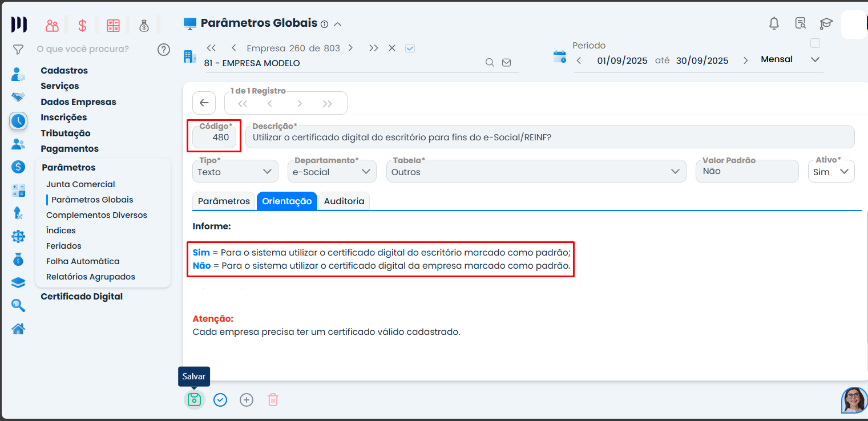This screenshot has height=421, width=868.
Task: Click the blue dollar coin sidebar icon
Action: 18,167
